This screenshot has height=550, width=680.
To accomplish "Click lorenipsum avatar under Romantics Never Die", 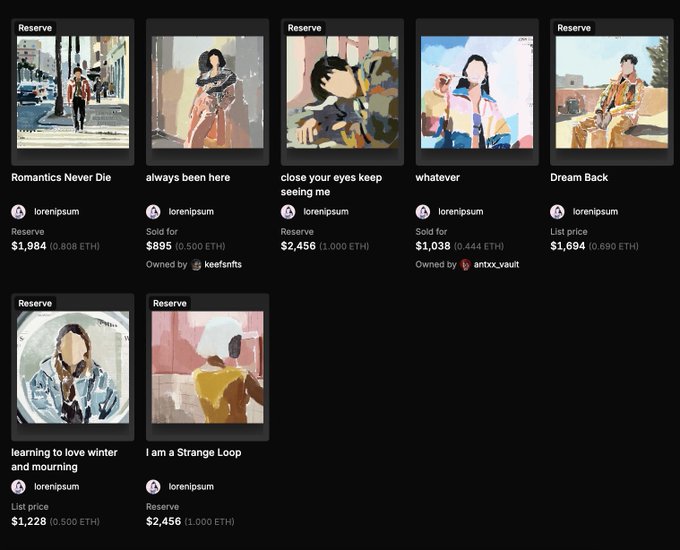I will coord(19,212).
